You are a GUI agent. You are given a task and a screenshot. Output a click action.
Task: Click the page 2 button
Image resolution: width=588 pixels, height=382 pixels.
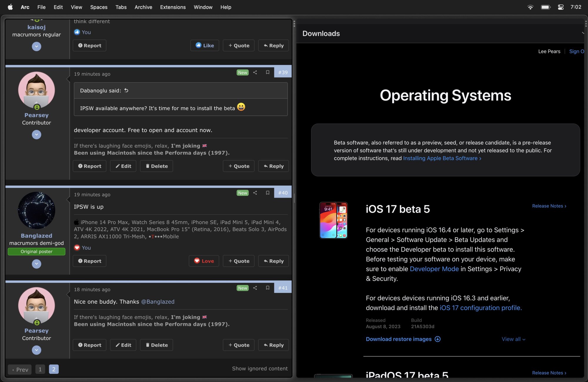pos(54,369)
